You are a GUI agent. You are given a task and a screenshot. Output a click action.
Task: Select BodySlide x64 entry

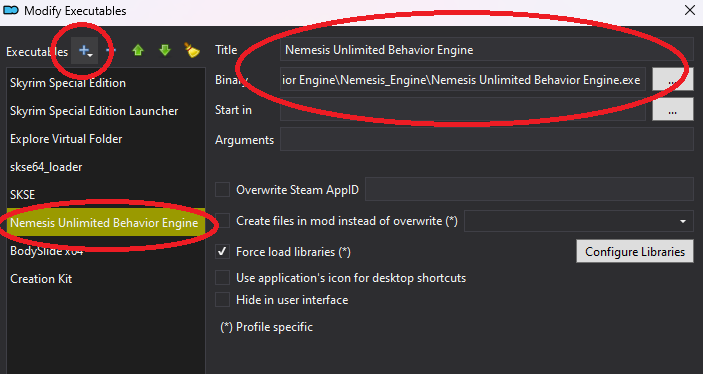[x=106, y=251]
